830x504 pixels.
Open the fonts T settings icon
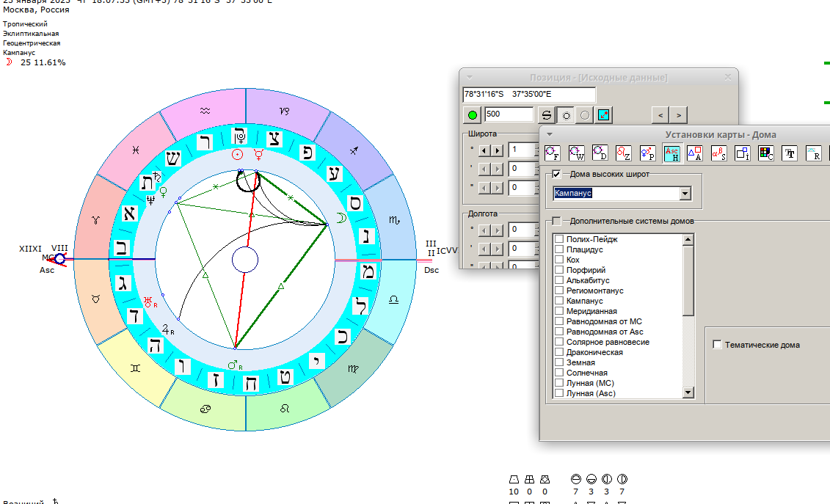(x=790, y=153)
